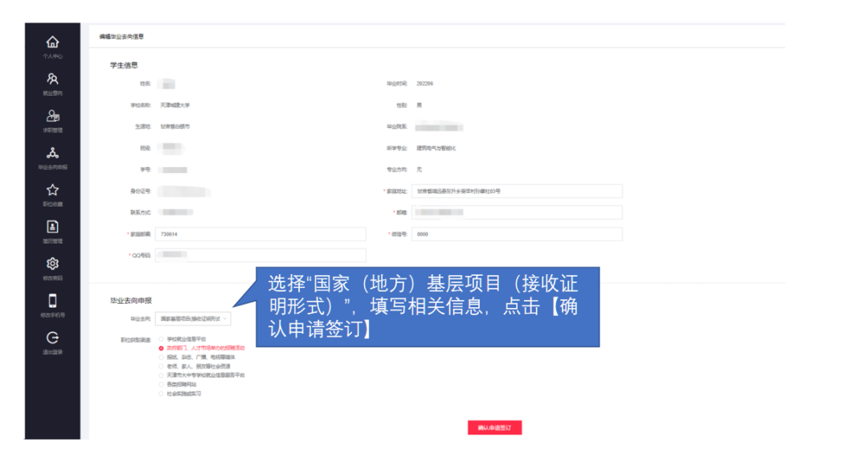Open 简历管理 icon in sidebar

52,228
